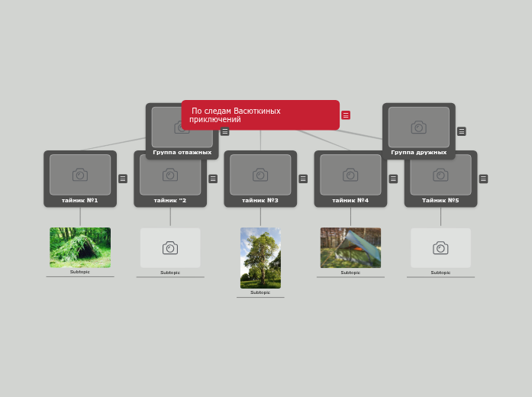Viewport: 532px width, 397px height.
Task: Click the forest tent thumbnail image
Action: [350, 247]
